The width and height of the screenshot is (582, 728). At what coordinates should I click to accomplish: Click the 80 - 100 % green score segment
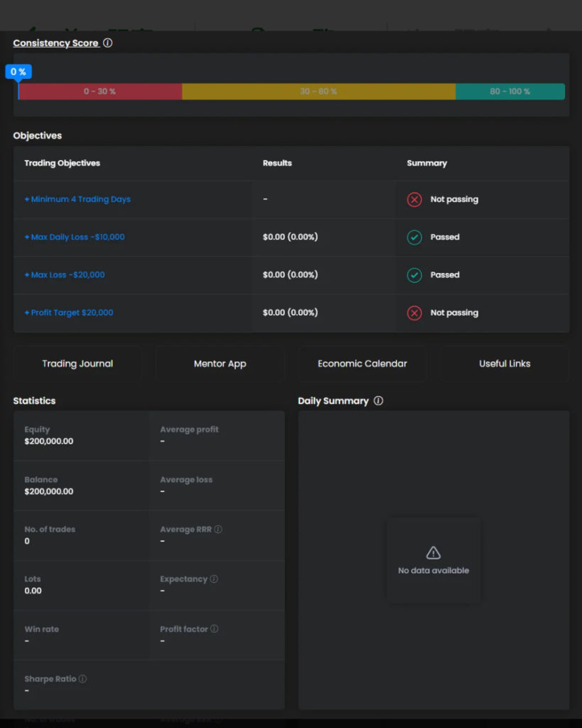tap(510, 92)
